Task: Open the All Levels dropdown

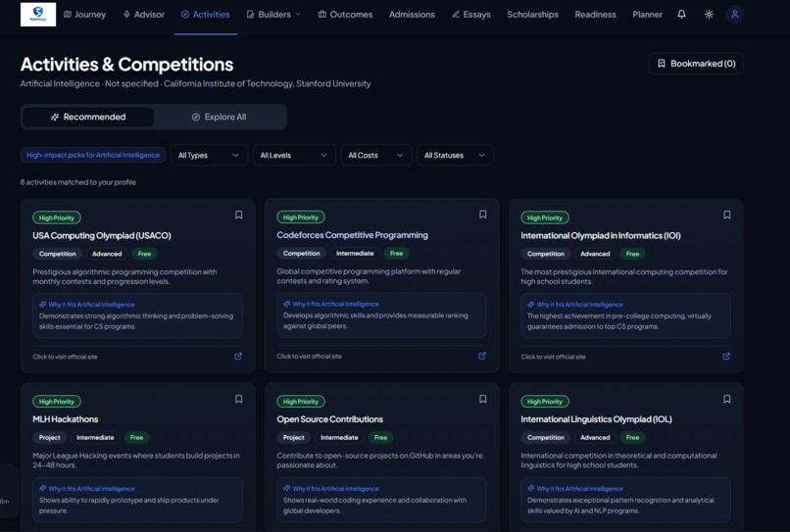Action: click(294, 155)
